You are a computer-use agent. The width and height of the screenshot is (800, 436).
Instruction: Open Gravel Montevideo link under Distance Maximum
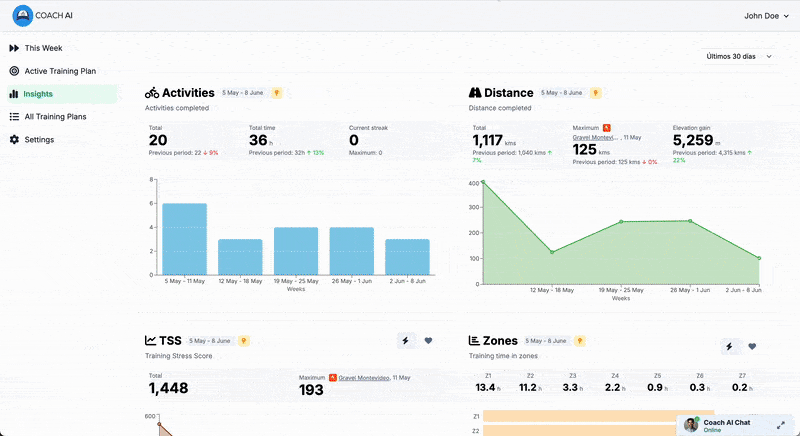[x=596, y=137]
